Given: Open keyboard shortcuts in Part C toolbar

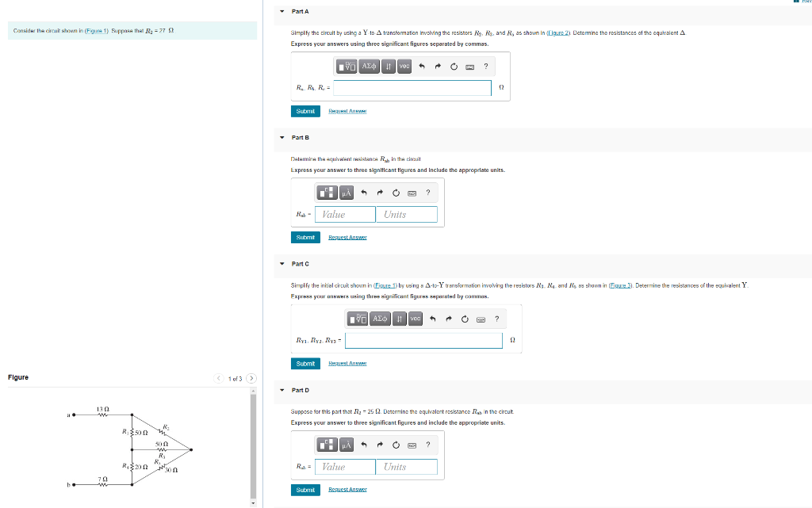Looking at the screenshot, I should (481, 319).
